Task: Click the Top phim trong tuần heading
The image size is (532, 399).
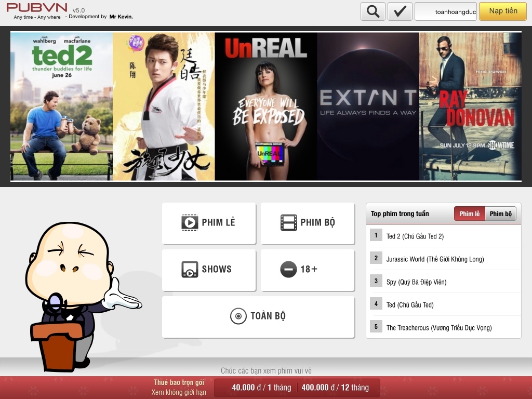Action: click(400, 214)
